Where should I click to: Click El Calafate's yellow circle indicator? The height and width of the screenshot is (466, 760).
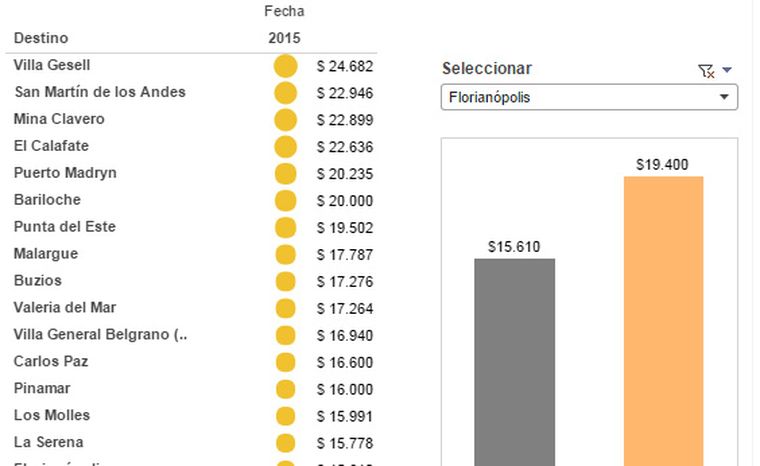pyautogui.click(x=285, y=147)
